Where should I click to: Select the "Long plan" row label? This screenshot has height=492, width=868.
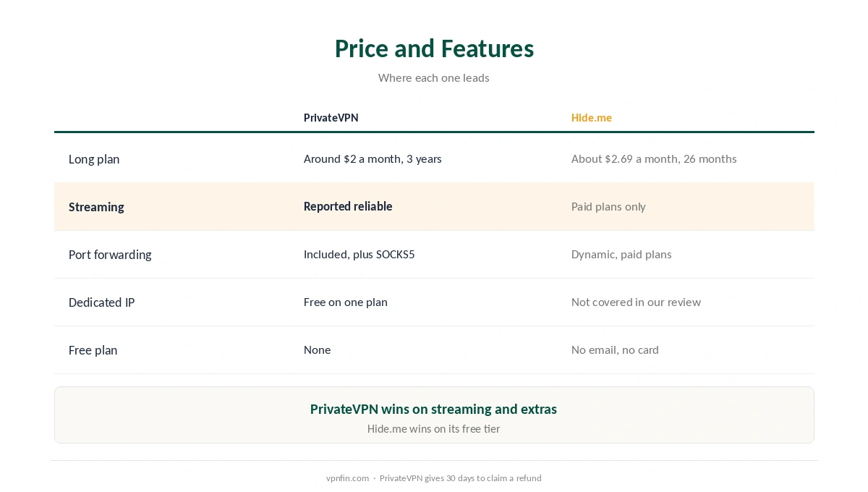click(94, 159)
